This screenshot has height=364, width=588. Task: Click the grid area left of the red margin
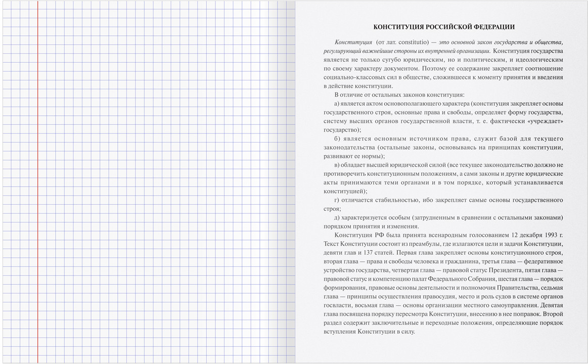click(x=20, y=182)
